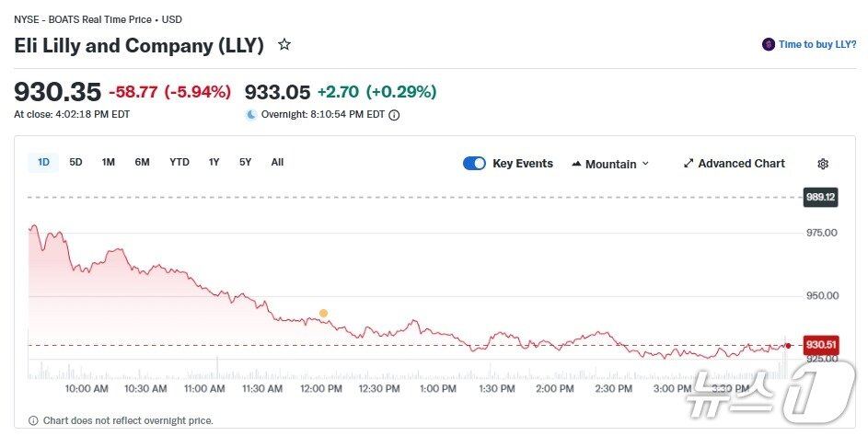This screenshot has height=436, width=868.
Task: Star LLY to add to watchlist
Action: coord(284,44)
